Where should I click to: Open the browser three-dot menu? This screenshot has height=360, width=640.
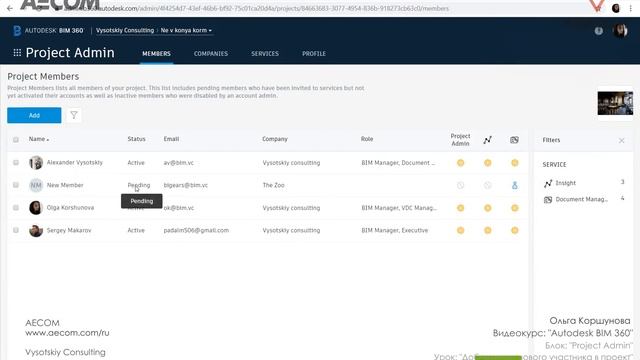[631, 8]
